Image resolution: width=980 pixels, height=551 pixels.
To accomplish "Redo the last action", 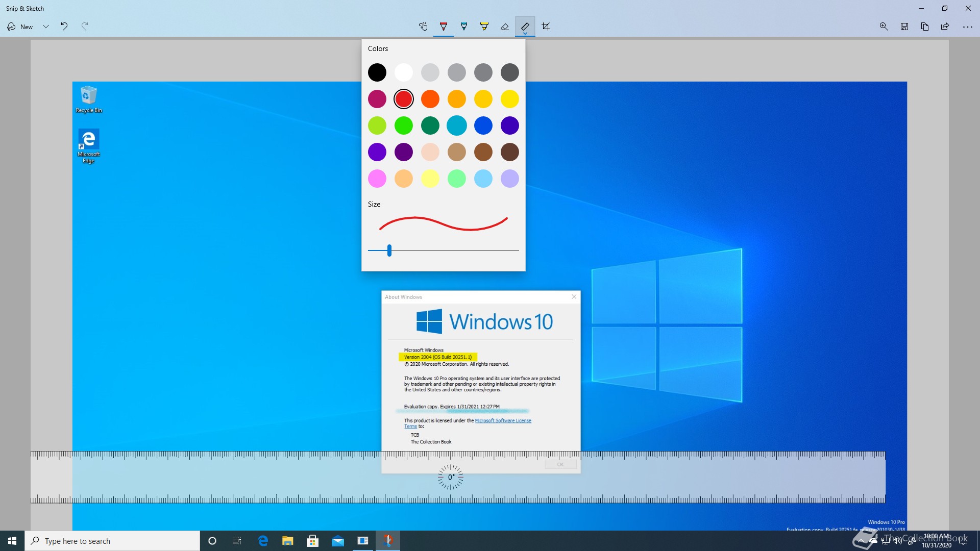I will 85,27.
